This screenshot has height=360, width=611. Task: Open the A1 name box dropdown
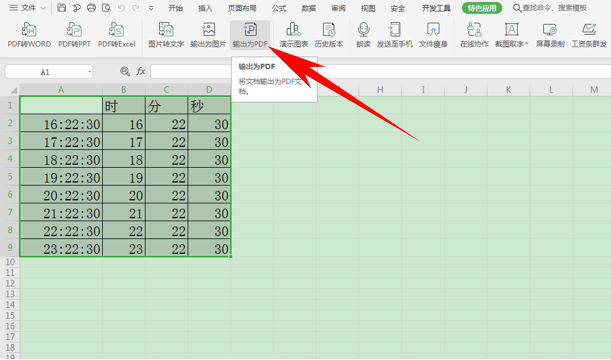tap(90, 72)
